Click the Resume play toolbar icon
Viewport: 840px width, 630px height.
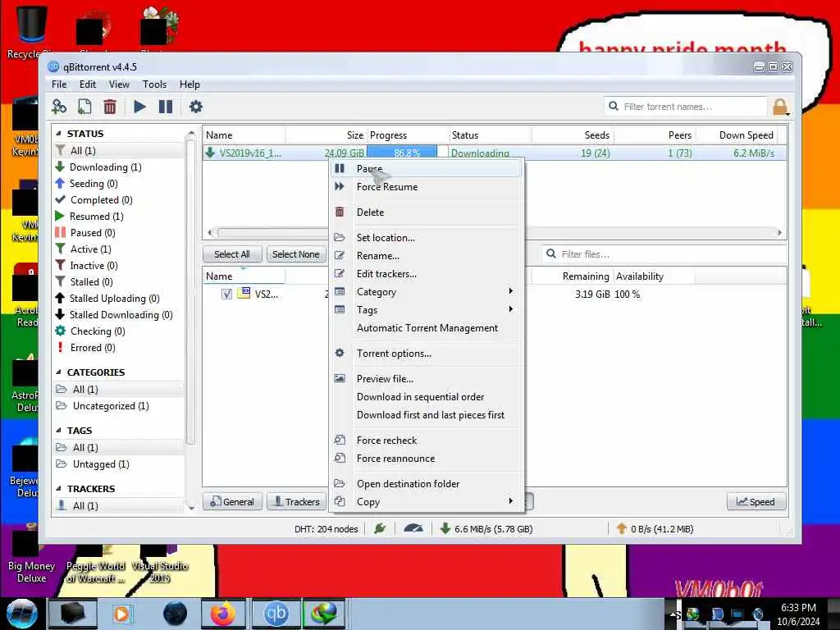tap(139, 107)
